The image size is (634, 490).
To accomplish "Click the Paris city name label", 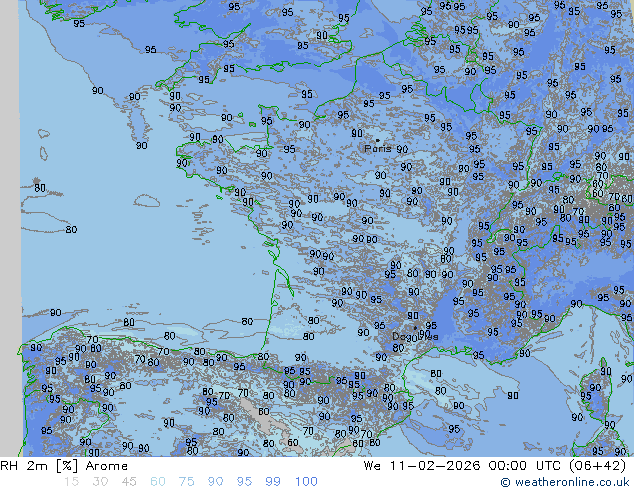I will click(x=377, y=149).
